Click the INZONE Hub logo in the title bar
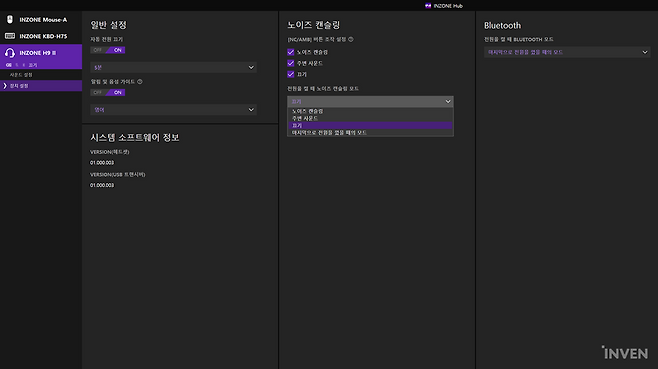658x369 pixels. (428, 5)
